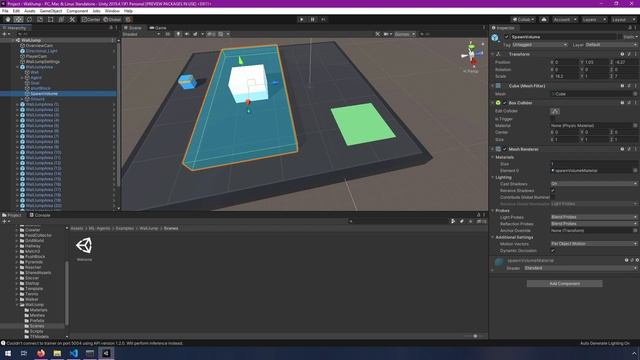640x360 pixels.
Task: Open the File menu
Action: pyautogui.click(x=5, y=11)
